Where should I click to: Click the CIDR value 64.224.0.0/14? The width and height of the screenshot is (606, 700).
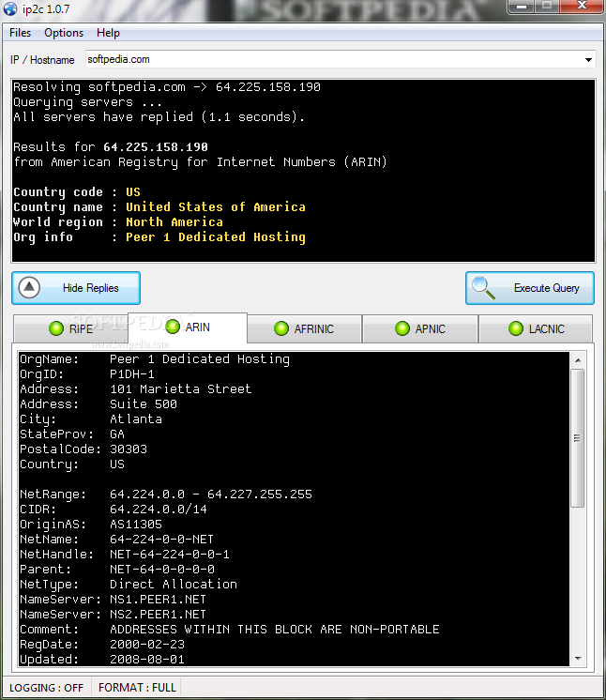159,509
